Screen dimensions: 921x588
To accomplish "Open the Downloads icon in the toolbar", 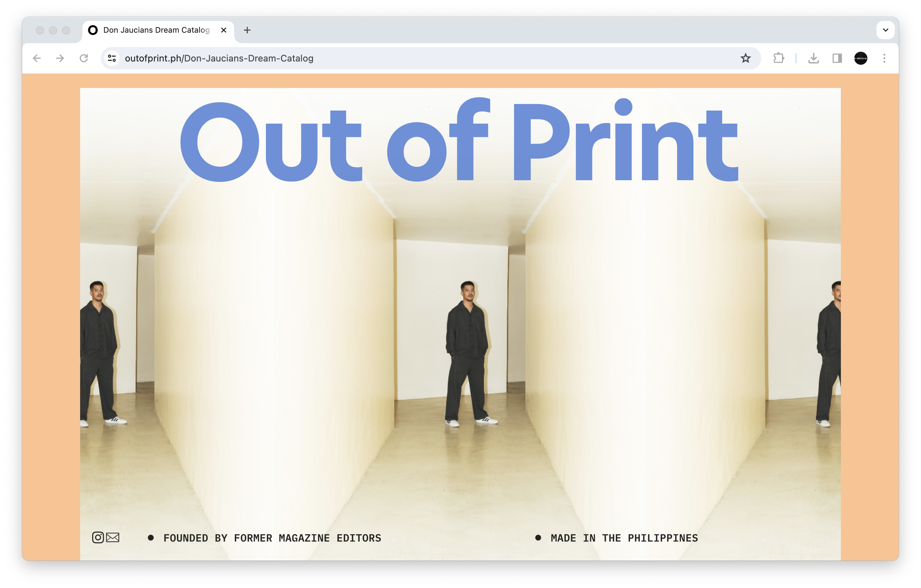I will (813, 58).
